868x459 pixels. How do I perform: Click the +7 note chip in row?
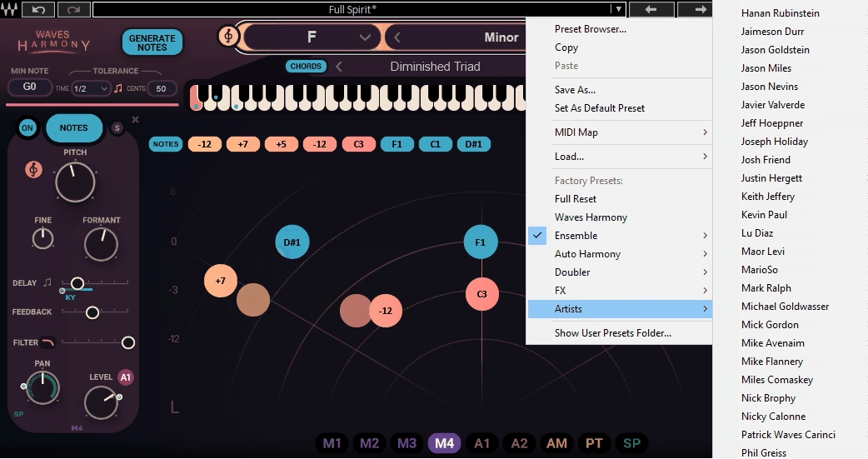pos(243,144)
